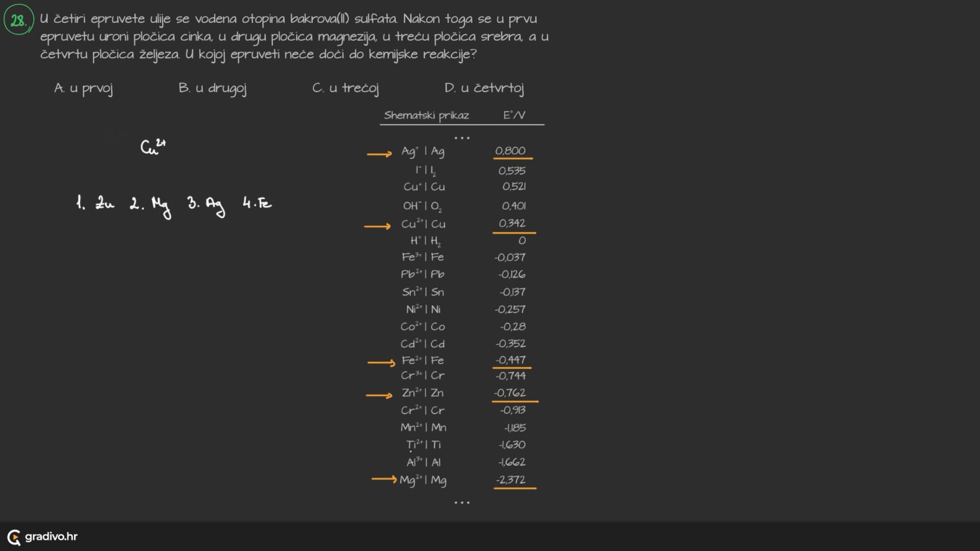Click the gradivo.hr logo icon

click(14, 537)
